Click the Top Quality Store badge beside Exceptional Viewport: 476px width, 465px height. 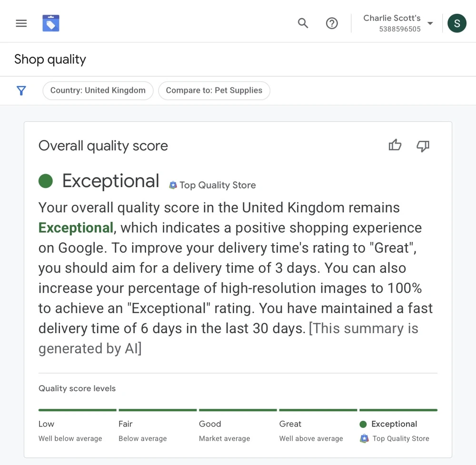click(x=212, y=185)
